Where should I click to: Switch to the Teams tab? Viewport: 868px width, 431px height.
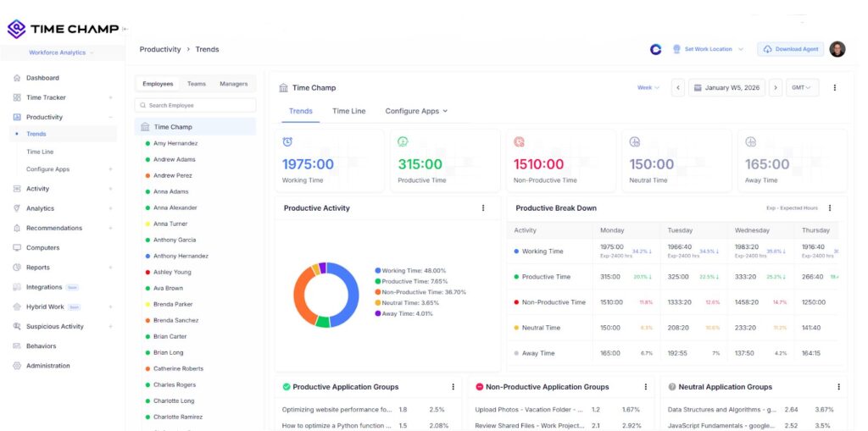[196, 84]
